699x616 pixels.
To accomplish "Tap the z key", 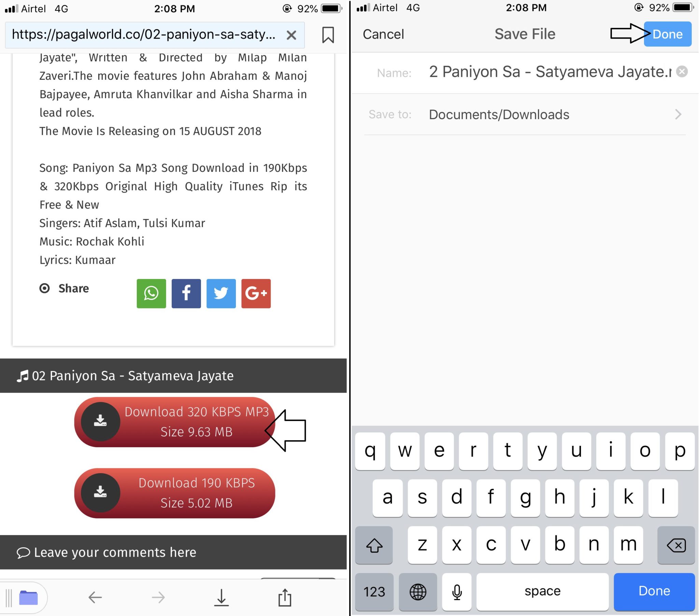I will click(422, 545).
